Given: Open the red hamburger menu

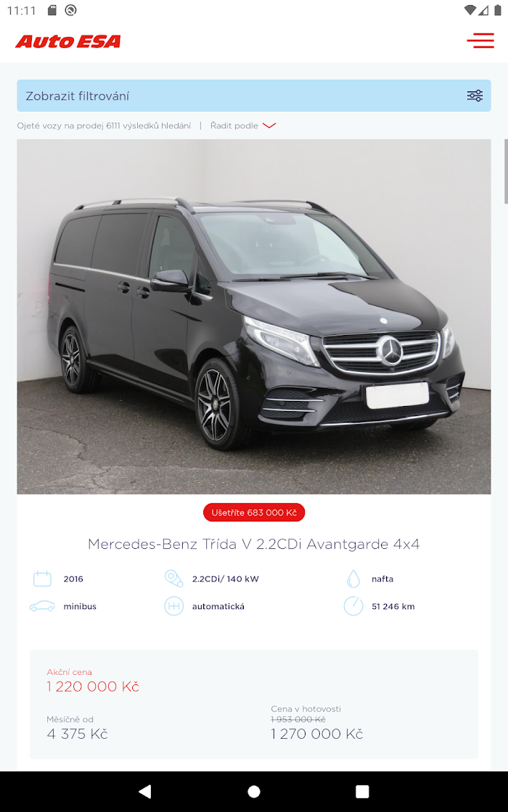Looking at the screenshot, I should coord(480,41).
